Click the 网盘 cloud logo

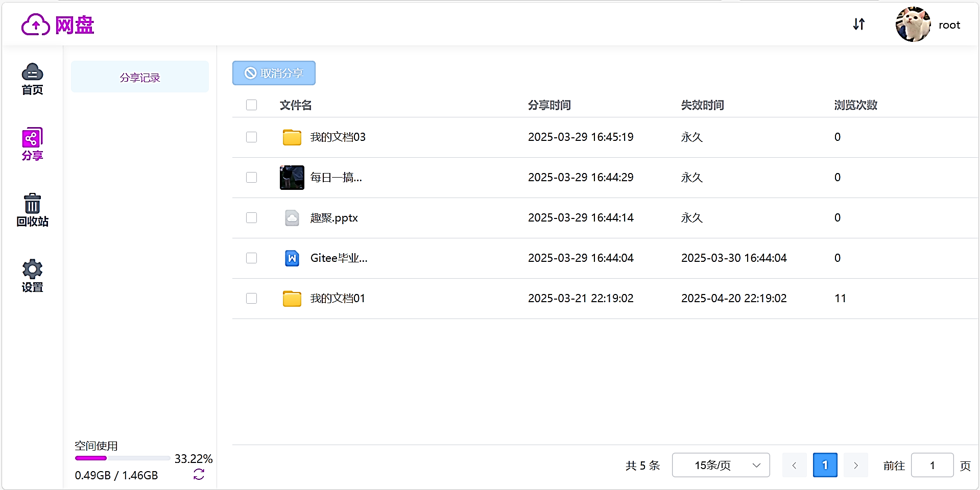[36, 24]
